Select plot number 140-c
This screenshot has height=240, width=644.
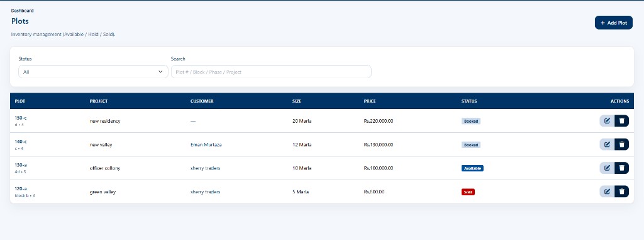(x=21, y=141)
